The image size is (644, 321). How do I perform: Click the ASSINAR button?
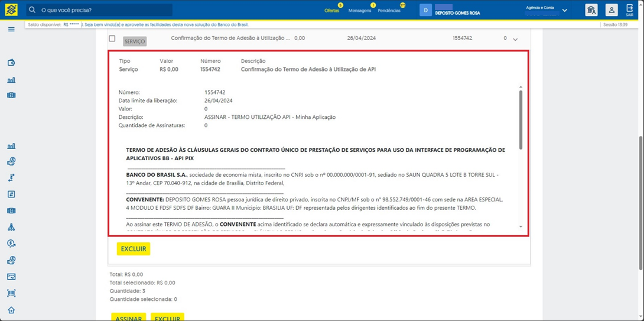coord(129,317)
